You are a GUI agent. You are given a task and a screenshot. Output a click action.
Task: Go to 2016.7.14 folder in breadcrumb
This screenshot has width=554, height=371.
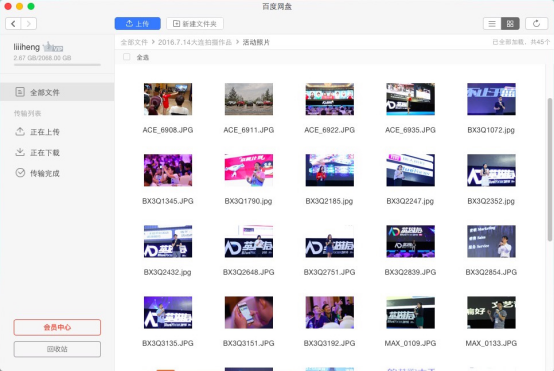195,42
